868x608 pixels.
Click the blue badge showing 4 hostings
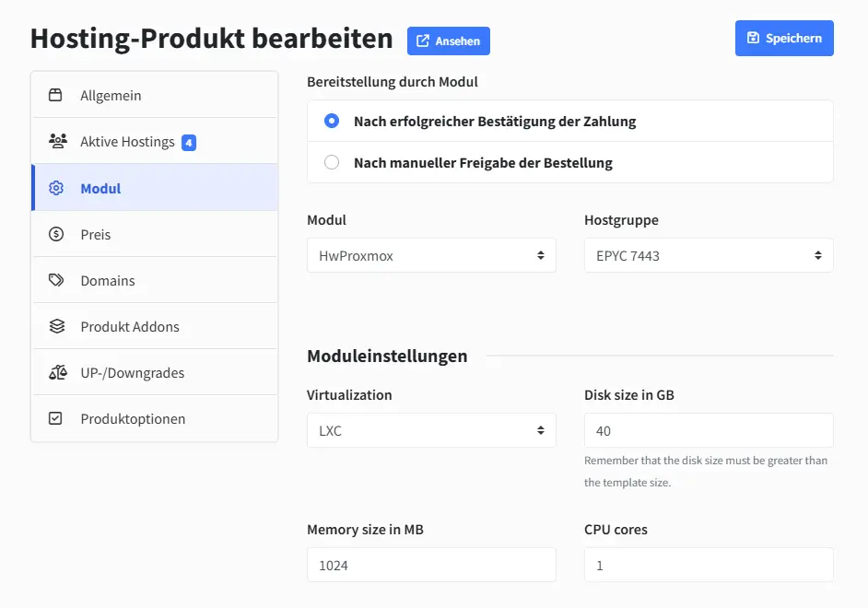click(189, 143)
